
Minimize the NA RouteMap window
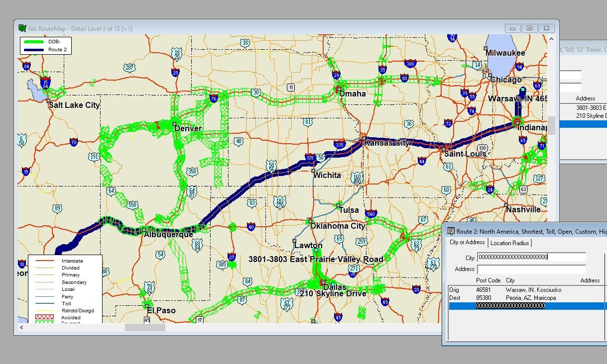coord(512,28)
